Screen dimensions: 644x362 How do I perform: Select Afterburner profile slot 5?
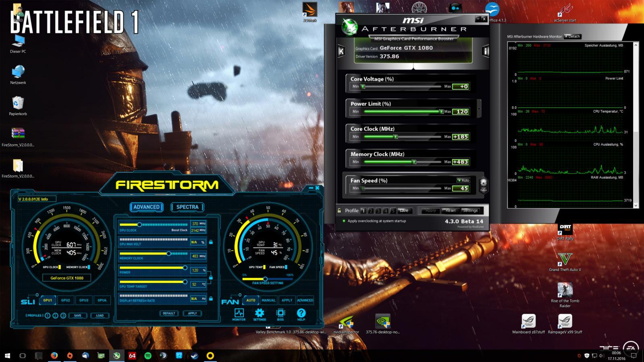tap(393, 211)
